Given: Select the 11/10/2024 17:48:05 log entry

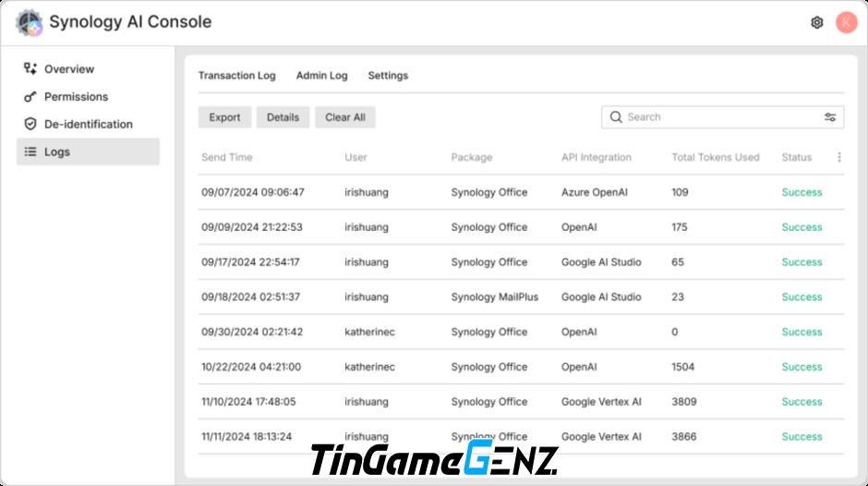Looking at the screenshot, I should 521,402.
